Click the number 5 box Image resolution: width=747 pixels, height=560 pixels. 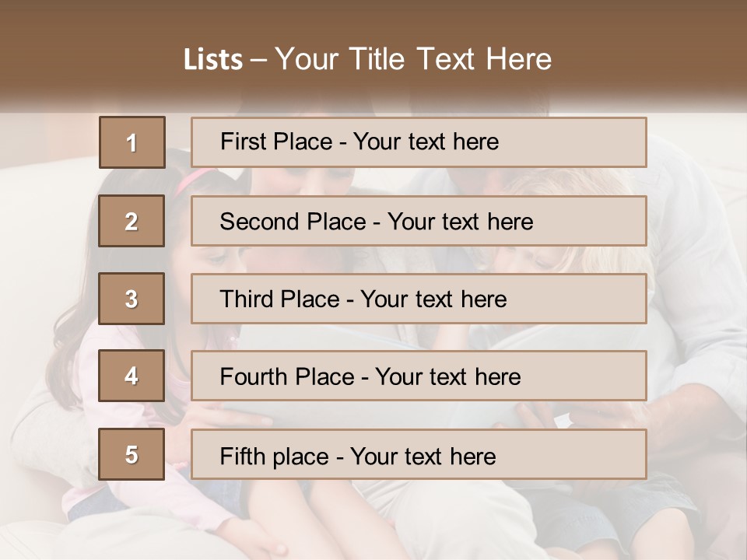pos(132,454)
